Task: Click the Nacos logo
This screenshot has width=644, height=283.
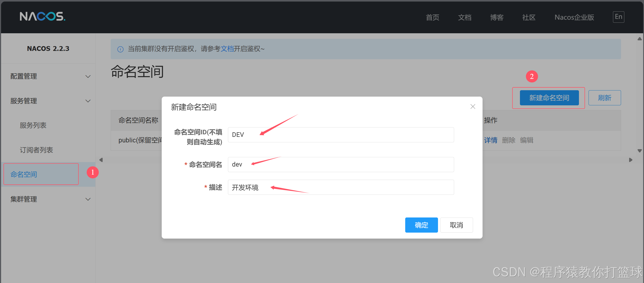Action: (x=42, y=17)
